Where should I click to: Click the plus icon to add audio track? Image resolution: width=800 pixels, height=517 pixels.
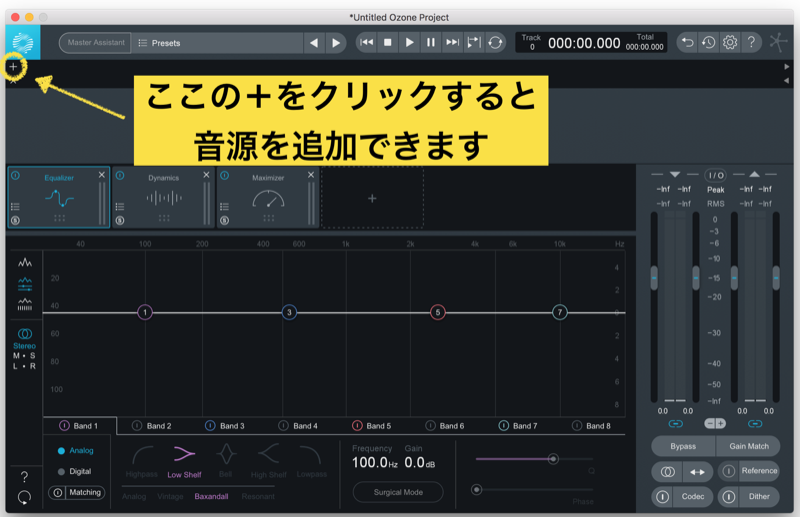click(x=13, y=67)
